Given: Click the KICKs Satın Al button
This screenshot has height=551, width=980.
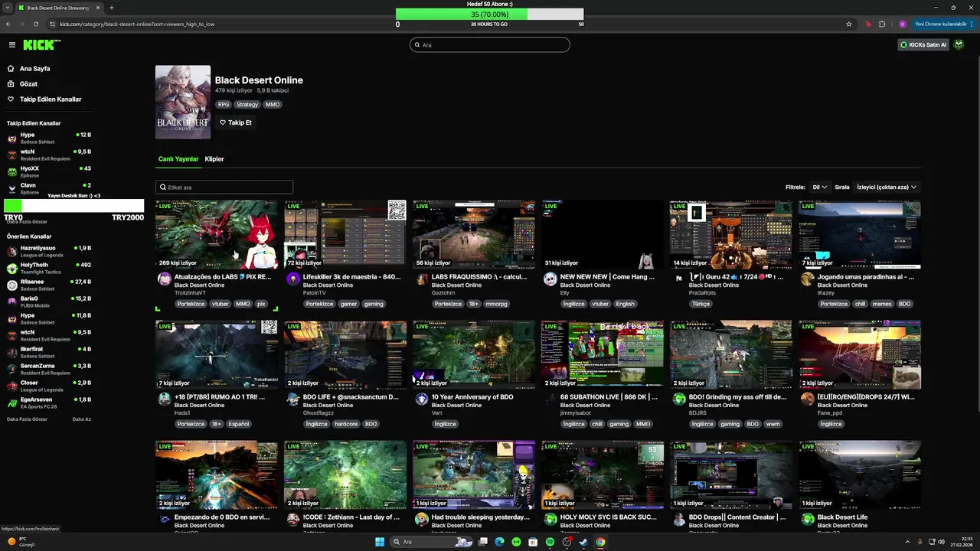Looking at the screenshot, I should pyautogui.click(x=923, y=45).
